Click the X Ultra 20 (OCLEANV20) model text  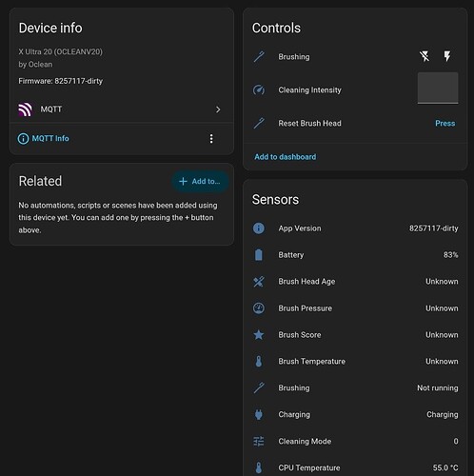click(60, 51)
